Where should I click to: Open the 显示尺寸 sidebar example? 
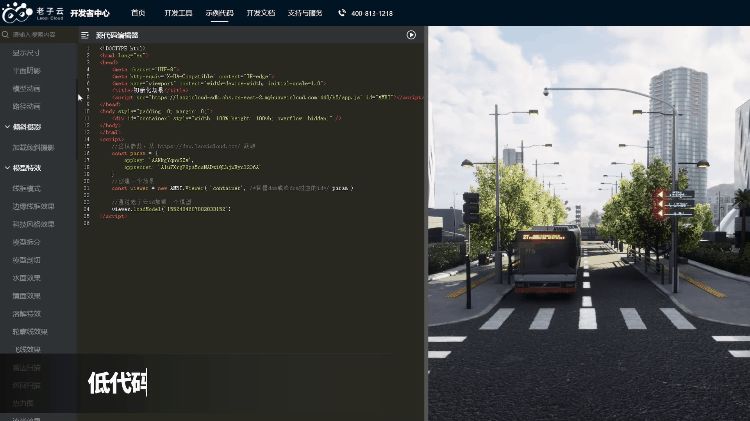click(x=26, y=53)
